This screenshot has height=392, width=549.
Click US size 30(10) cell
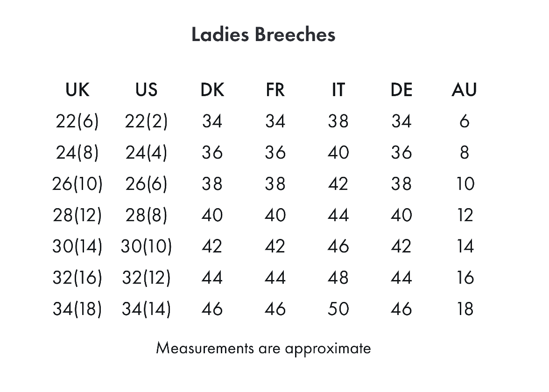click(146, 246)
